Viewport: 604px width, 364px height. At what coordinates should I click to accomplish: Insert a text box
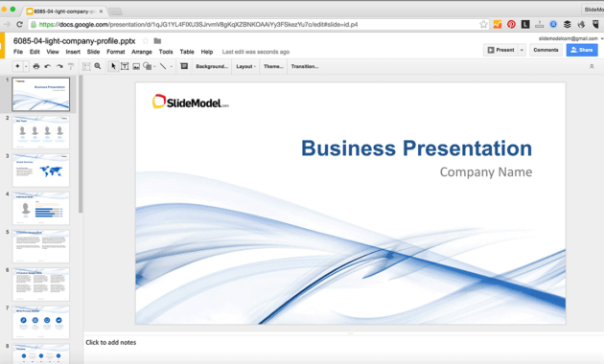click(125, 66)
